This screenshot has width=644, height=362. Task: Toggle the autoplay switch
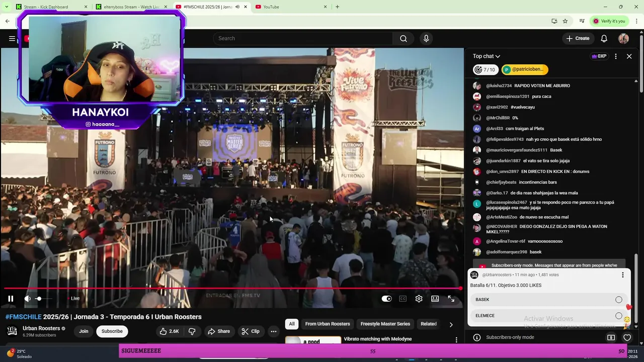(386, 299)
